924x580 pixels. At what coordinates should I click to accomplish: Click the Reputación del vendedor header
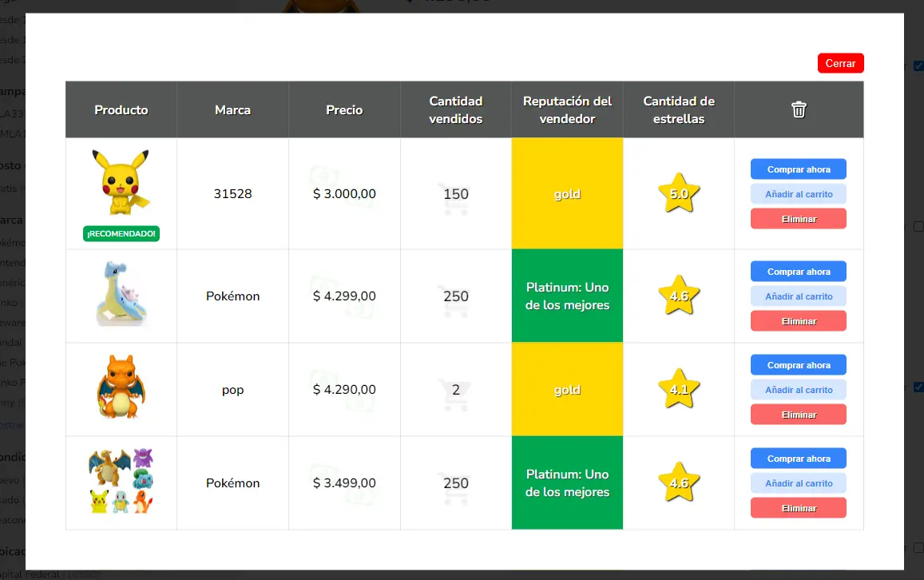(567, 109)
